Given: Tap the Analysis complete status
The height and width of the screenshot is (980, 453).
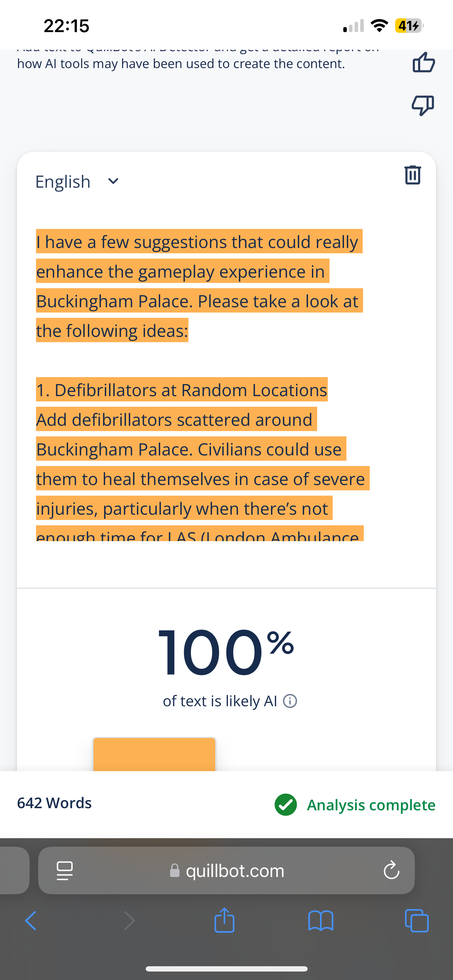Looking at the screenshot, I should pyautogui.click(x=355, y=805).
